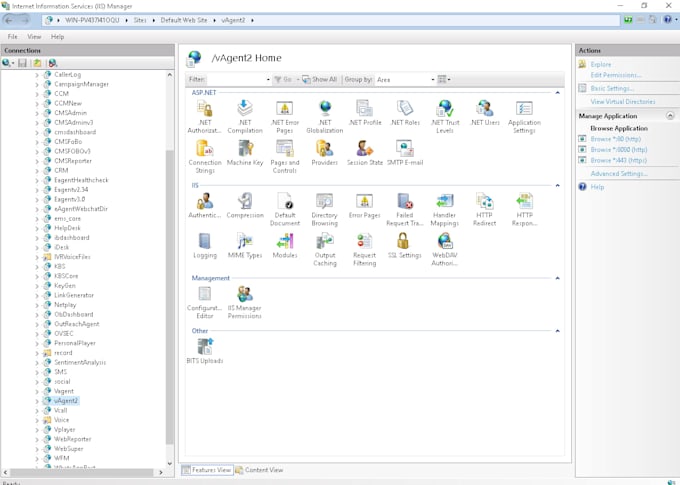Collapse the Other group section
Screen dimensions: 680x485
pos(558,331)
